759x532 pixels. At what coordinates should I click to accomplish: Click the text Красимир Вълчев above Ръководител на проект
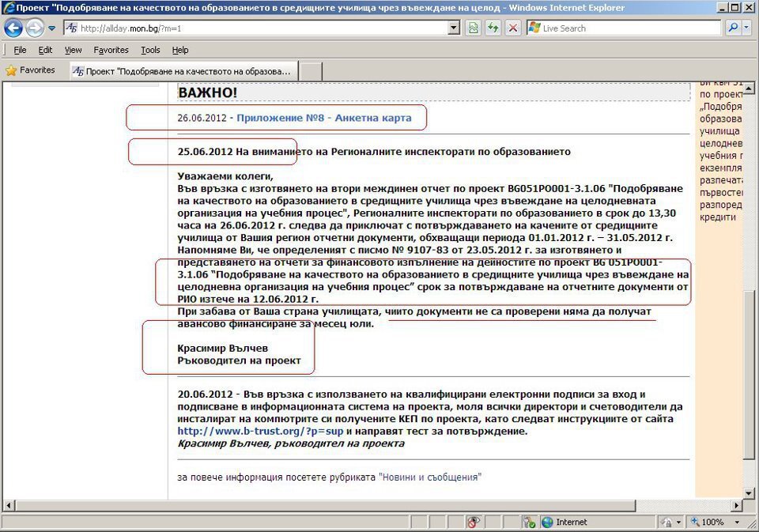point(222,348)
